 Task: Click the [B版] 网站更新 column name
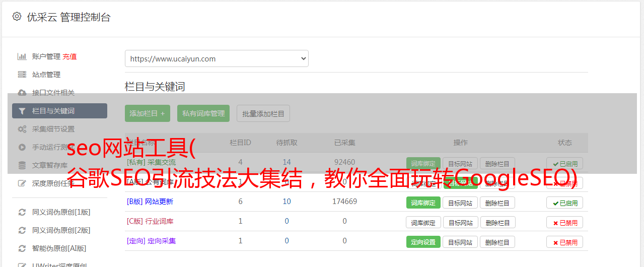pyautogui.click(x=150, y=202)
